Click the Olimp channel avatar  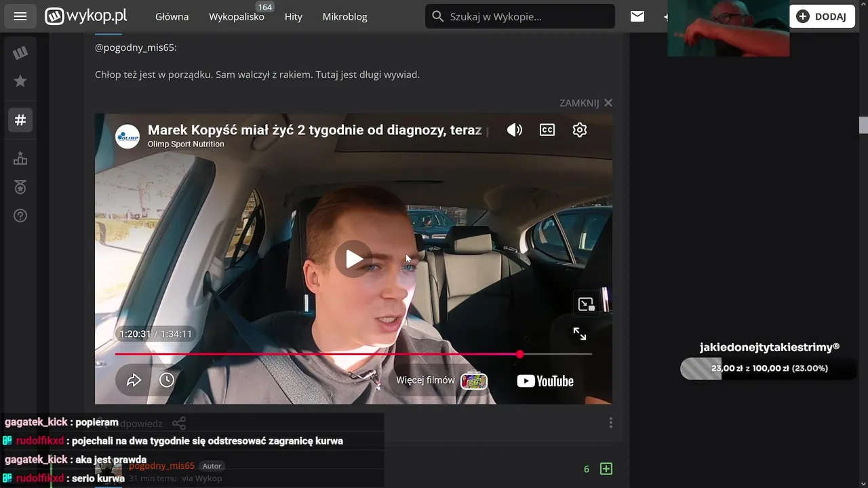pos(127,136)
